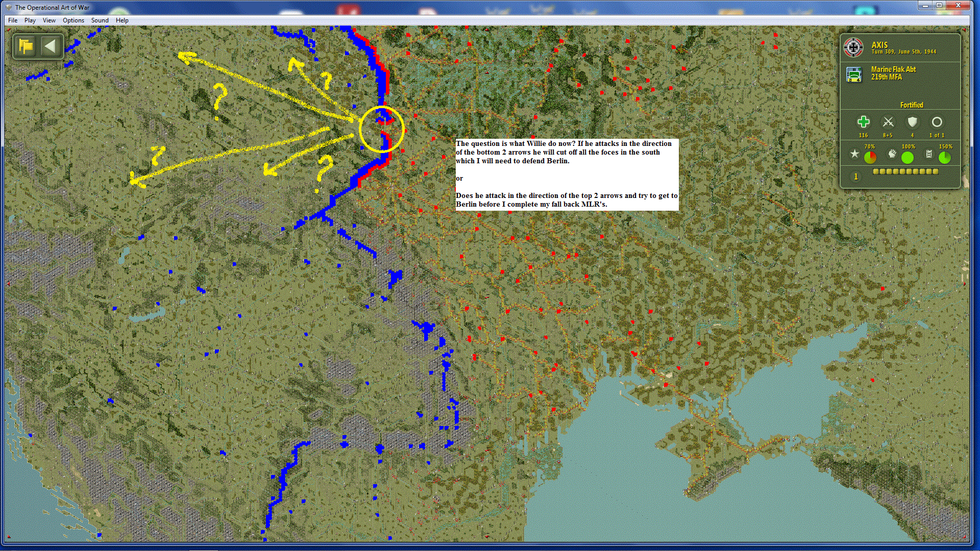Click the fist readiness icon
Screen dimensions: 980x551
(x=892, y=154)
